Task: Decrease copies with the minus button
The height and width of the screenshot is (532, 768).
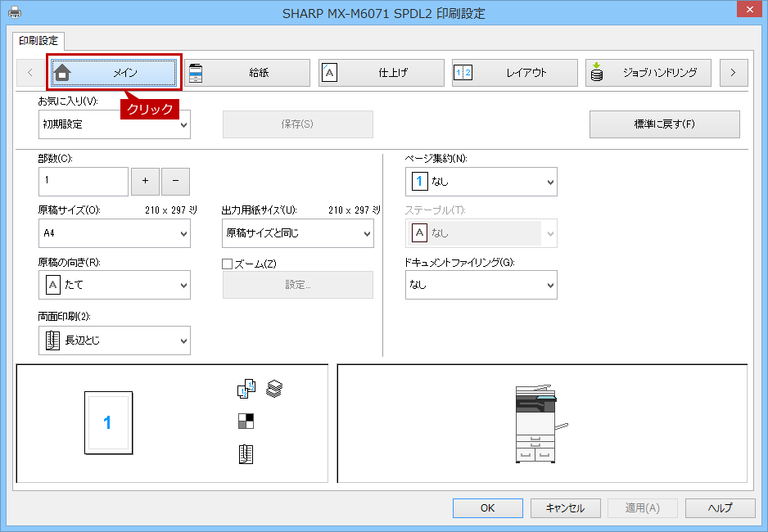Action: [x=175, y=182]
